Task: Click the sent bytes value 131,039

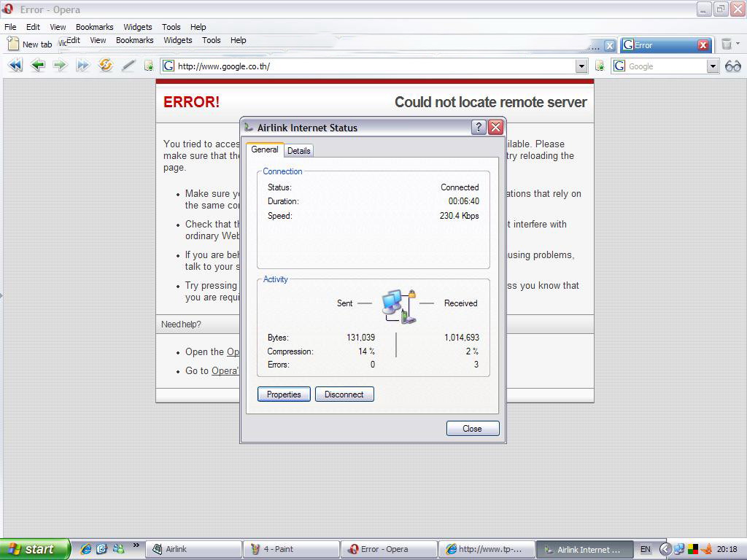Action: pyautogui.click(x=360, y=337)
